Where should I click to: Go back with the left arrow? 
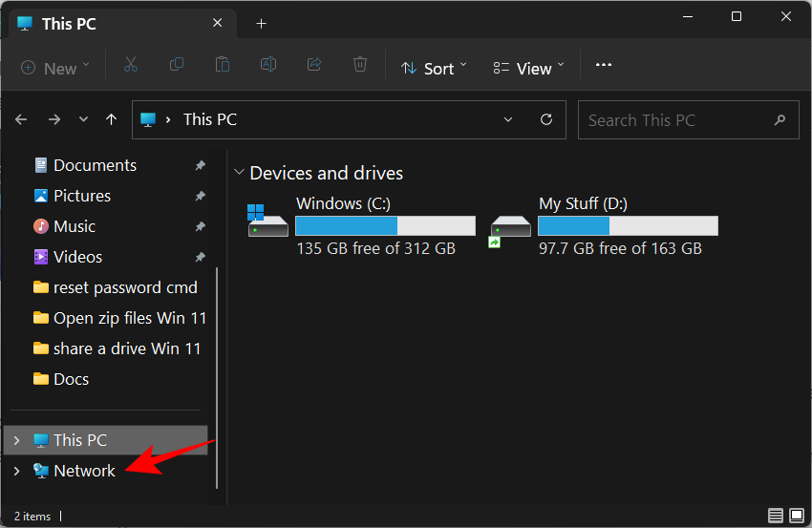[x=21, y=119]
